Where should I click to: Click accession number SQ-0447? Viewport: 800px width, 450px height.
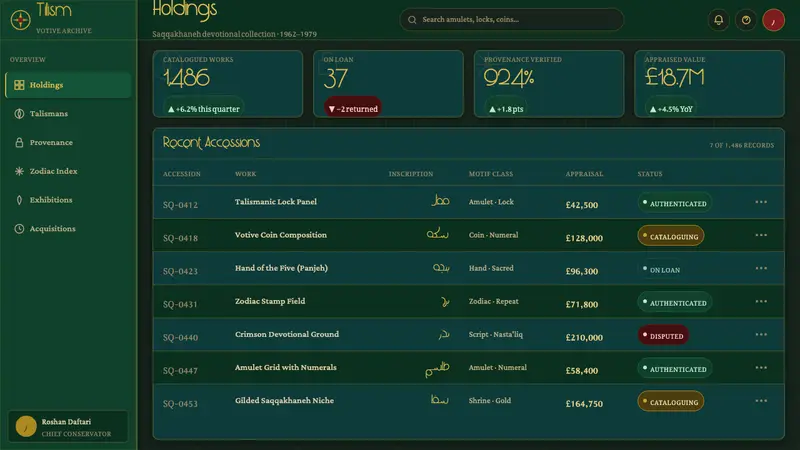180,370
